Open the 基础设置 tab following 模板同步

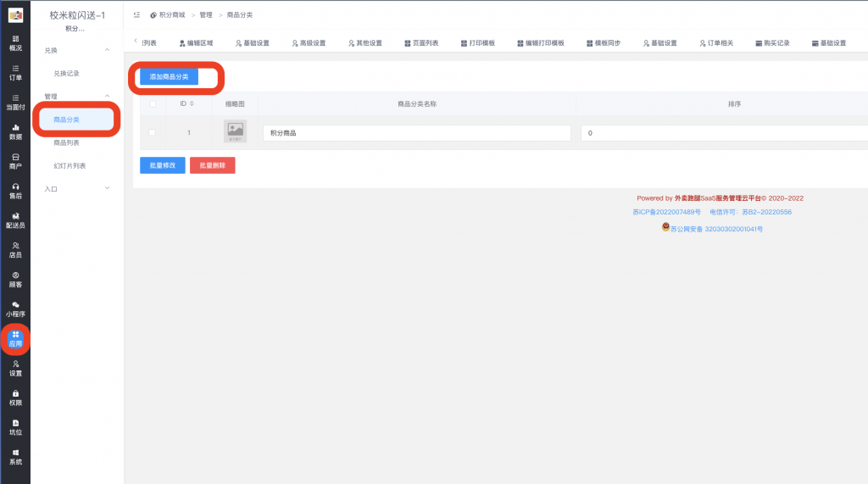(660, 42)
